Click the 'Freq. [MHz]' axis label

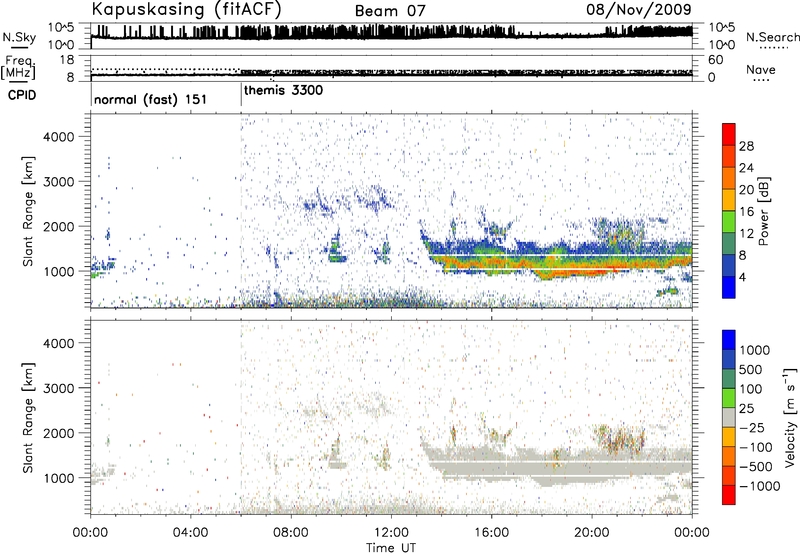click(18, 67)
